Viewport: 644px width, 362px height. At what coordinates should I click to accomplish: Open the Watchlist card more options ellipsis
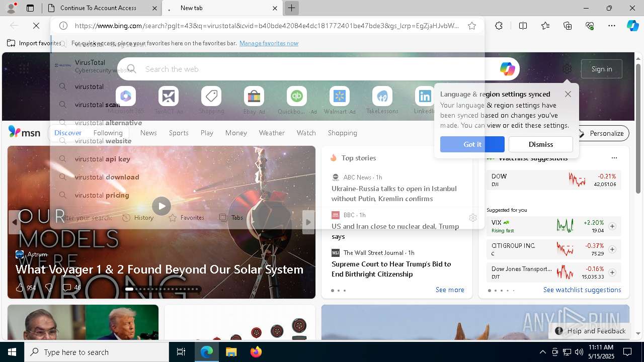point(614,158)
